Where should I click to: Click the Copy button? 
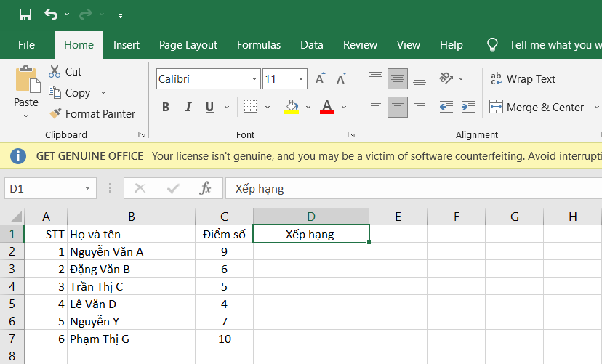(x=70, y=92)
